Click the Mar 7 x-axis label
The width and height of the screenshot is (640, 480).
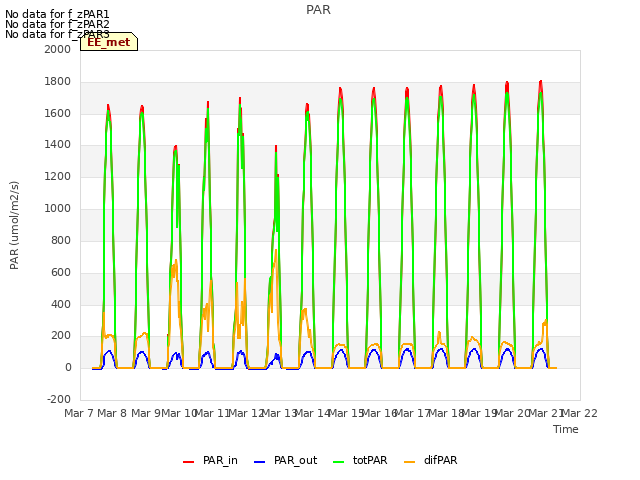tap(79, 413)
